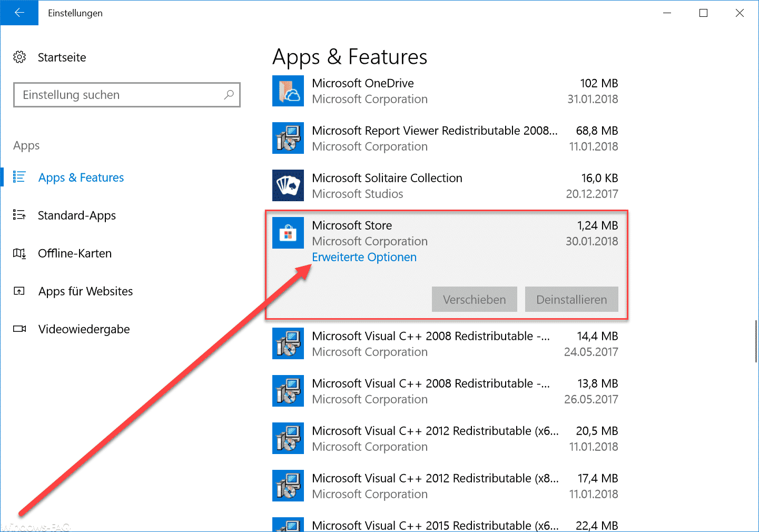This screenshot has height=532, width=759.
Task: Click the search magnifier icon
Action: [x=229, y=95]
